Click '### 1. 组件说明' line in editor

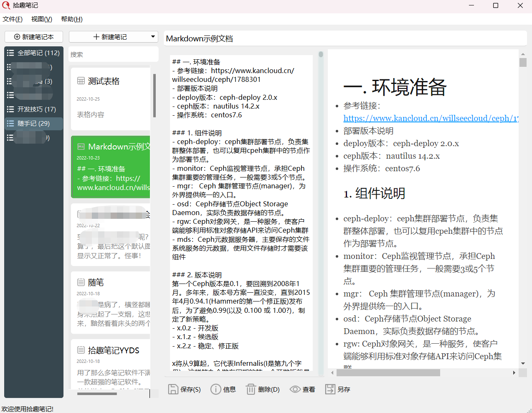coord(197,133)
